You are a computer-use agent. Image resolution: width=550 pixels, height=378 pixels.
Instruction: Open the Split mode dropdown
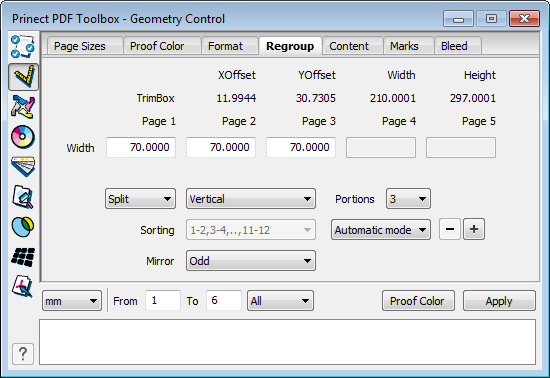click(140, 199)
